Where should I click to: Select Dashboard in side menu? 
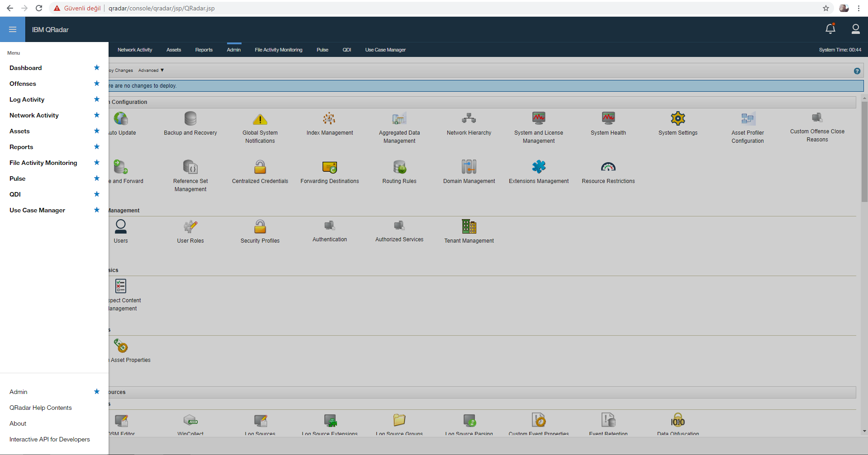[26, 68]
